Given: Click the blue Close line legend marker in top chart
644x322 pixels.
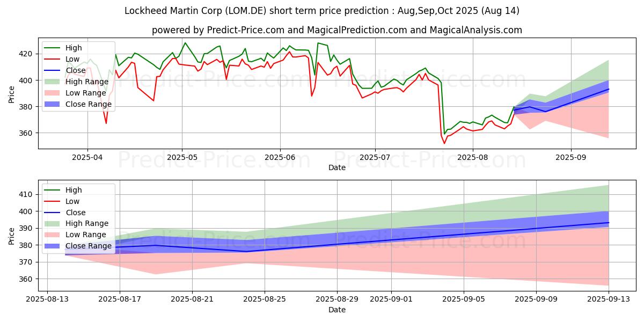Looking at the screenshot, I should coord(54,70).
